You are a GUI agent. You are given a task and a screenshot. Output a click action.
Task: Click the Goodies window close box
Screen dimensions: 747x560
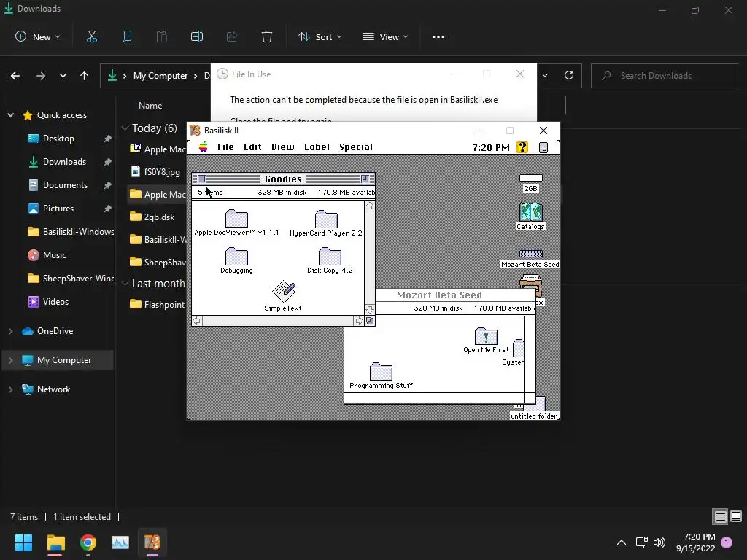[x=201, y=179]
